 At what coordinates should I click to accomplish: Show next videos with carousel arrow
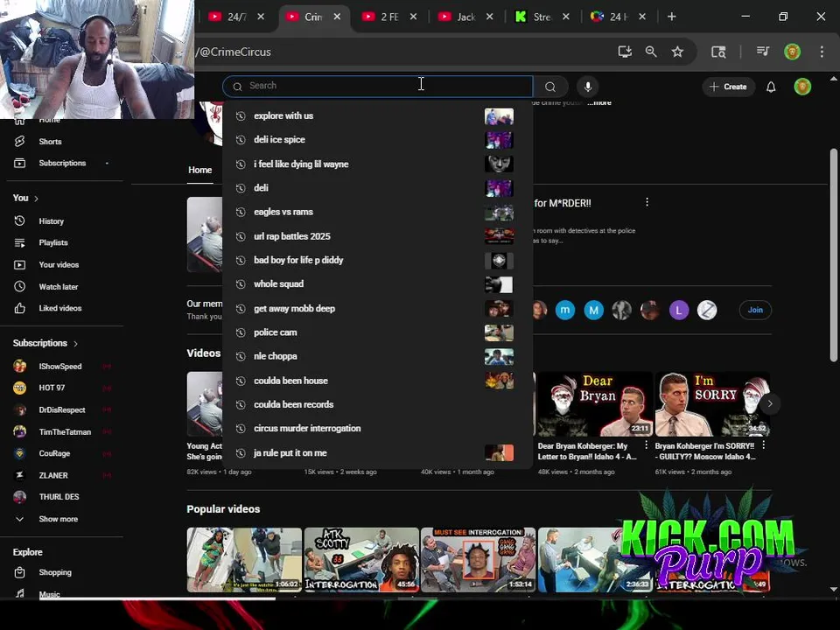tap(770, 403)
